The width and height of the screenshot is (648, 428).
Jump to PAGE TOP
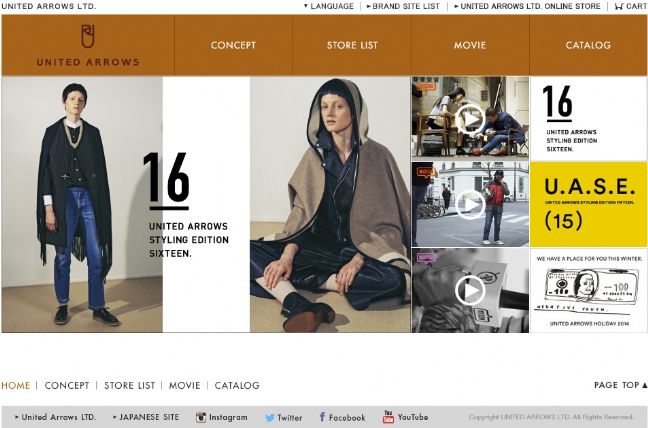pos(621,385)
